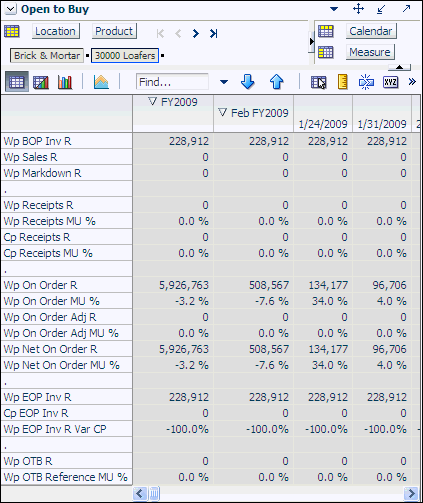Select the Wp On Order R row header
Viewport: 423px width, 503px height.
coord(67,285)
